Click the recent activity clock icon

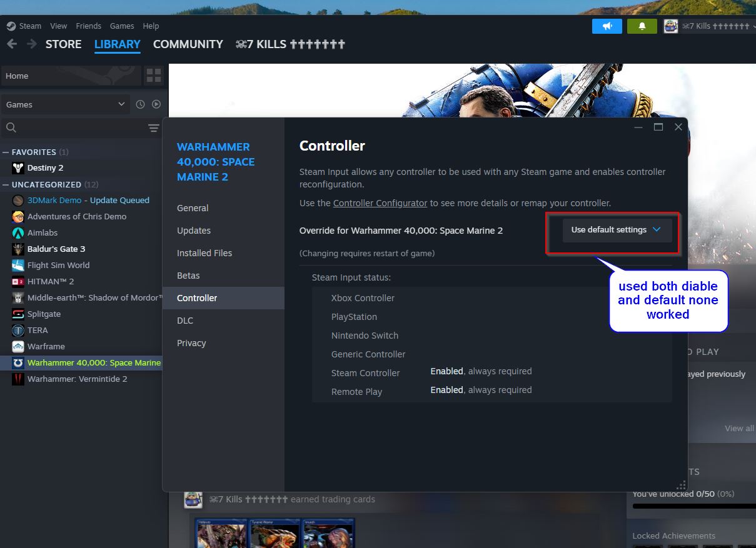pyautogui.click(x=140, y=104)
